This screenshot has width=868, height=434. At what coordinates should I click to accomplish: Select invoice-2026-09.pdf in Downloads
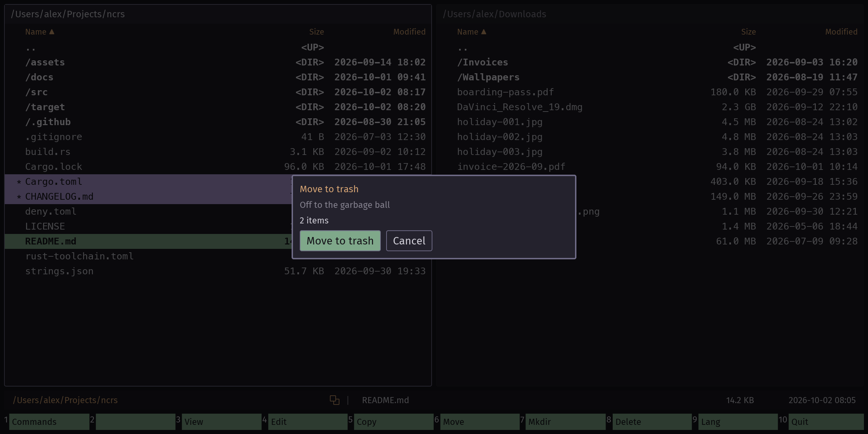coord(650,167)
